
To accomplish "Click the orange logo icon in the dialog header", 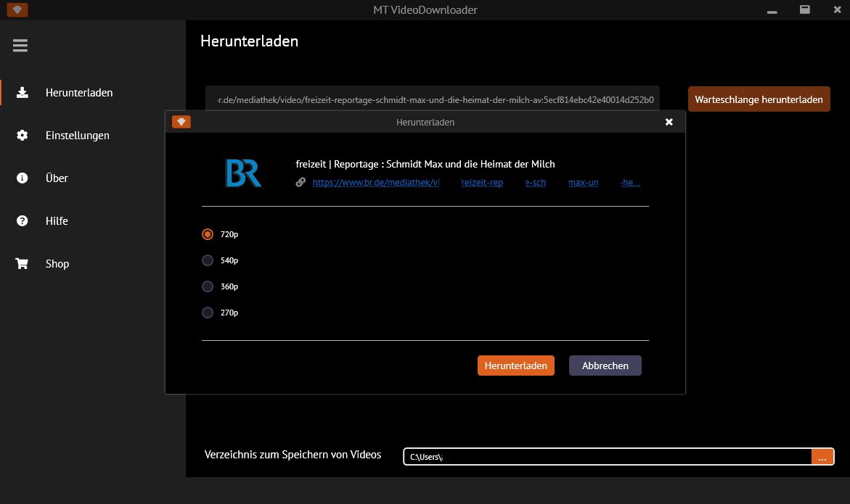I will (181, 122).
